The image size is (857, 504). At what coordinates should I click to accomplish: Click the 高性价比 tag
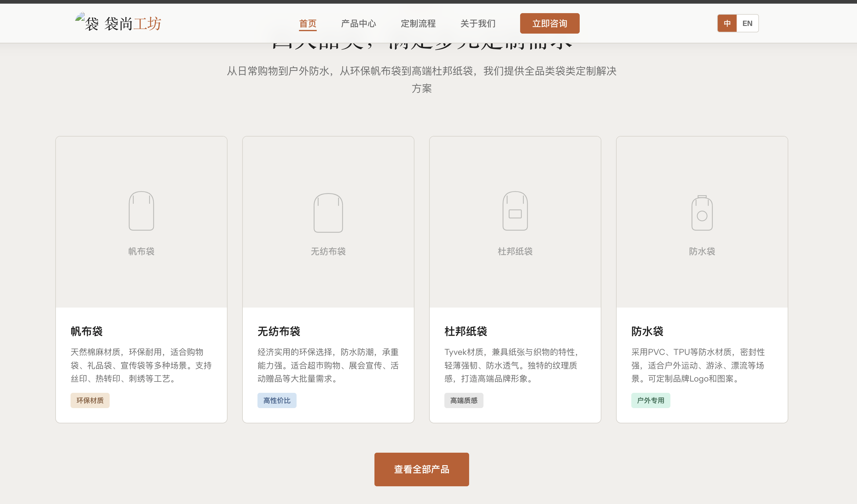pos(277,401)
